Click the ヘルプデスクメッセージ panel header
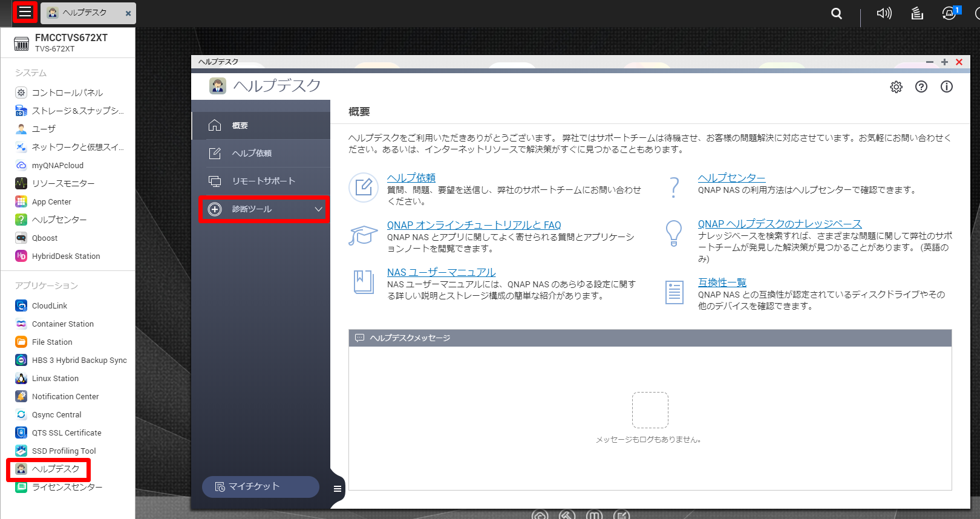The height and width of the screenshot is (519, 980). (650, 338)
